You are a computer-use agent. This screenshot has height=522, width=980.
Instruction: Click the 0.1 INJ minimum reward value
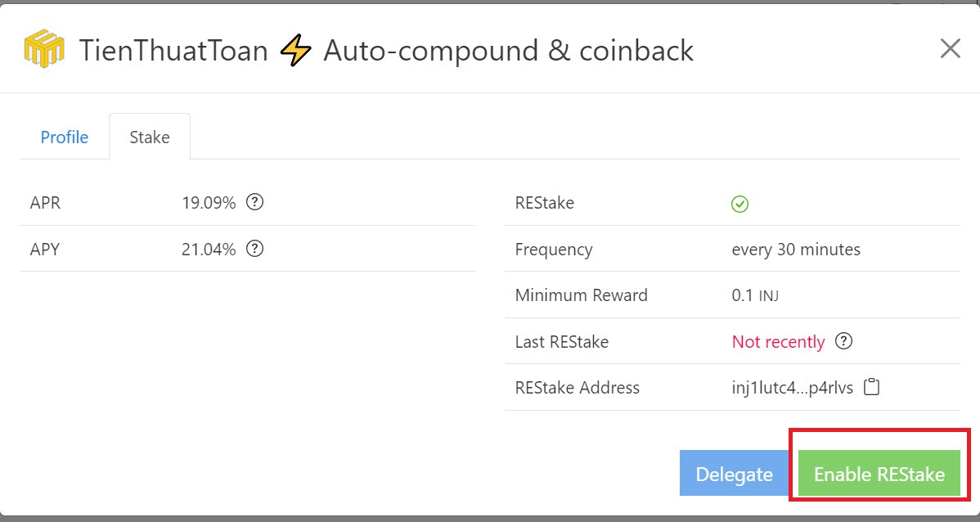pyautogui.click(x=755, y=295)
